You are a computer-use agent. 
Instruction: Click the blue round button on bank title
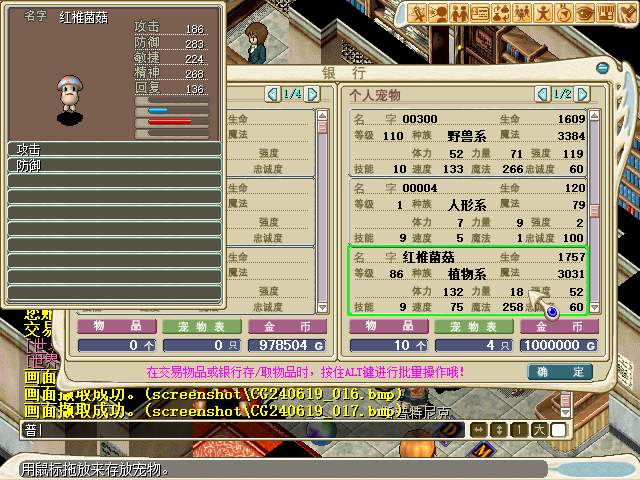tap(602, 68)
